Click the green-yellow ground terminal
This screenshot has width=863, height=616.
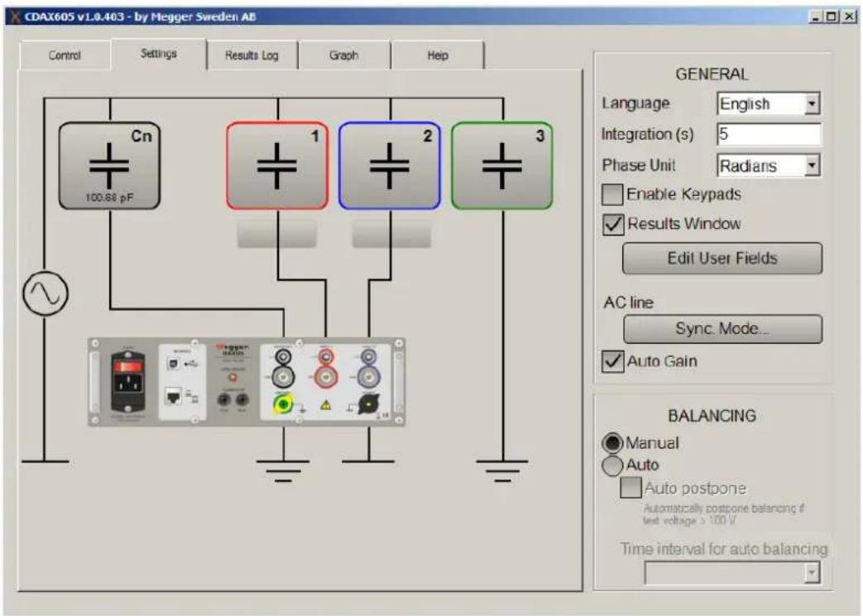283,405
